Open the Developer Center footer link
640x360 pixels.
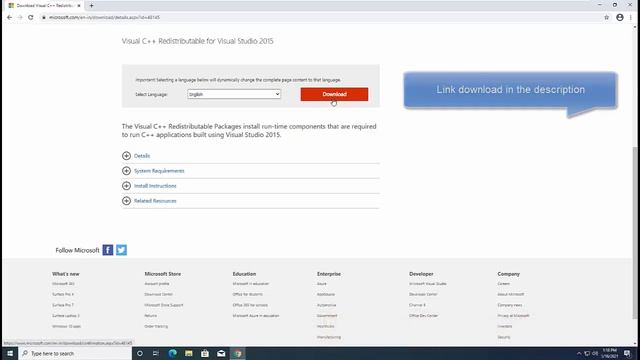click(423, 294)
